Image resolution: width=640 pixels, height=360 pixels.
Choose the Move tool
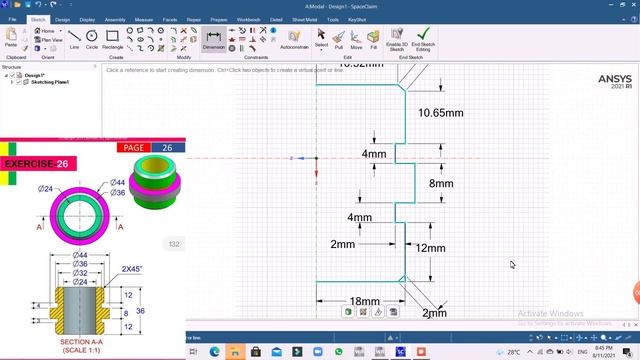coord(356,40)
